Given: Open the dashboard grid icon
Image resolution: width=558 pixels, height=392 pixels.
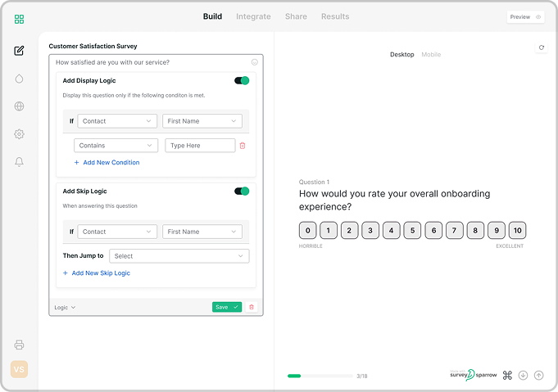Looking at the screenshot, I should tap(20, 19).
